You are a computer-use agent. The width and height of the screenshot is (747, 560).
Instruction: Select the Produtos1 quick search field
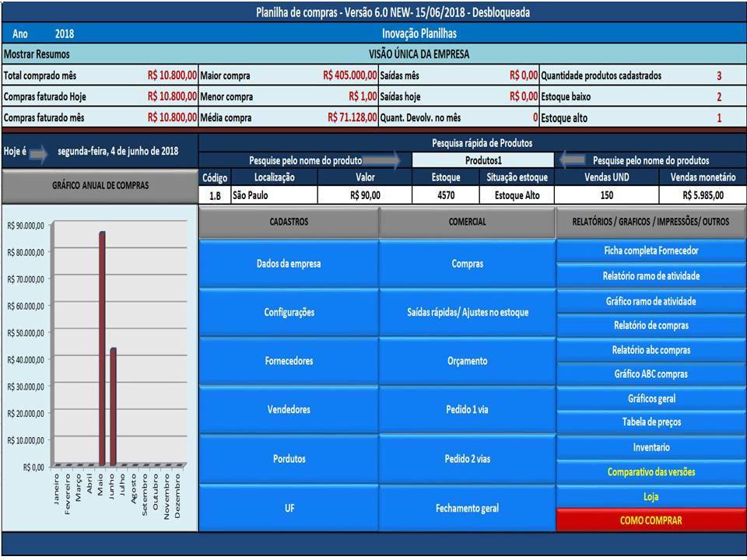click(482, 160)
